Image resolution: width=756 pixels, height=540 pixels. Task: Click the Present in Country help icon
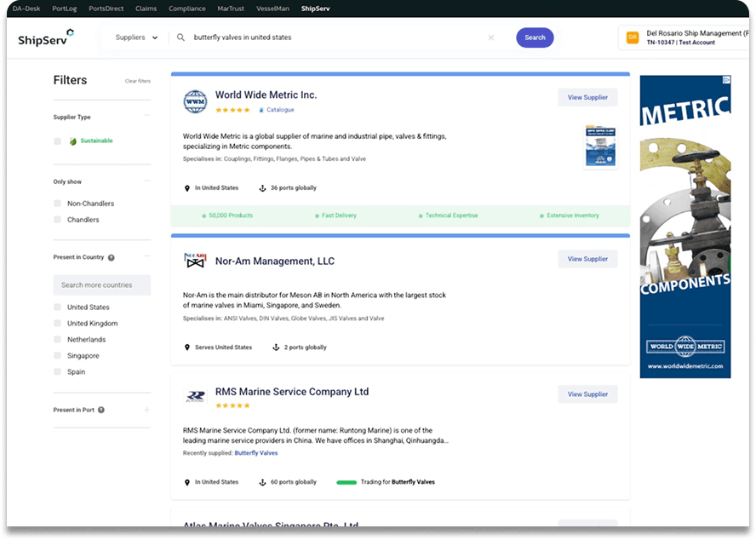[x=112, y=258]
